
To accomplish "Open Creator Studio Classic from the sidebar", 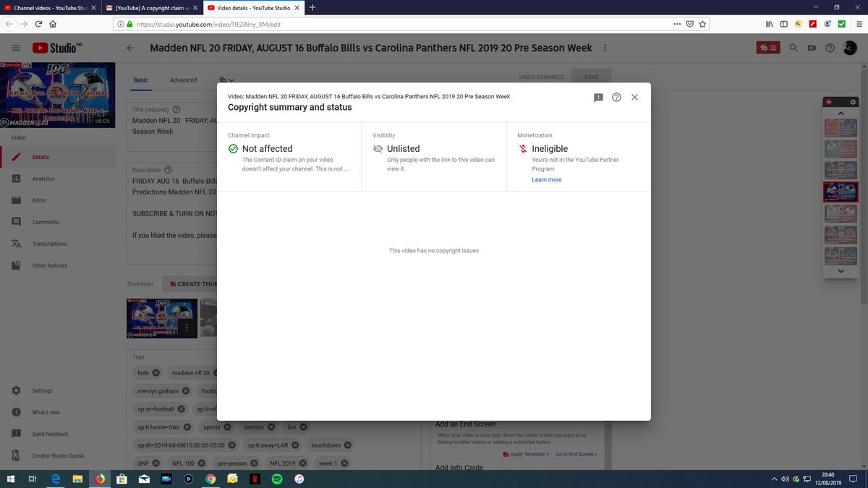I will point(58,455).
